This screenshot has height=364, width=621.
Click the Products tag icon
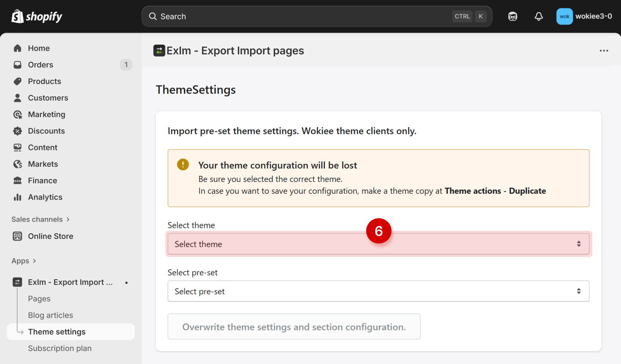click(x=17, y=81)
